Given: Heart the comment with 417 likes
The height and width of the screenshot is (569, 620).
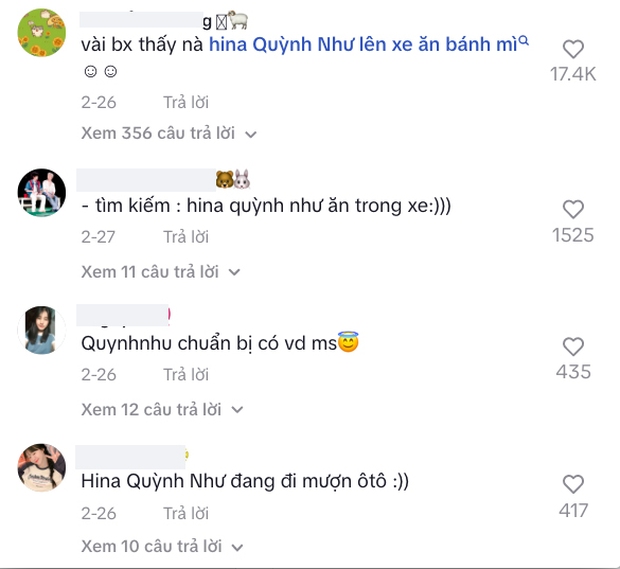Looking at the screenshot, I should 573,485.
